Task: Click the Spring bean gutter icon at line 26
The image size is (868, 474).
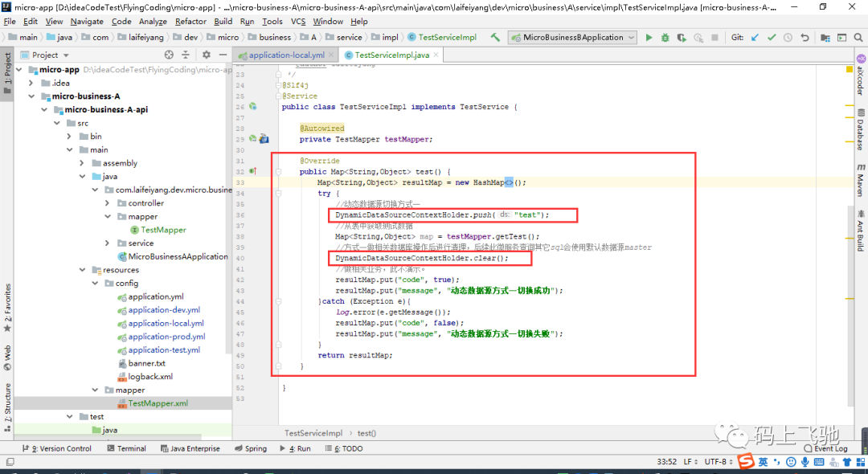Action: pyautogui.click(x=252, y=106)
